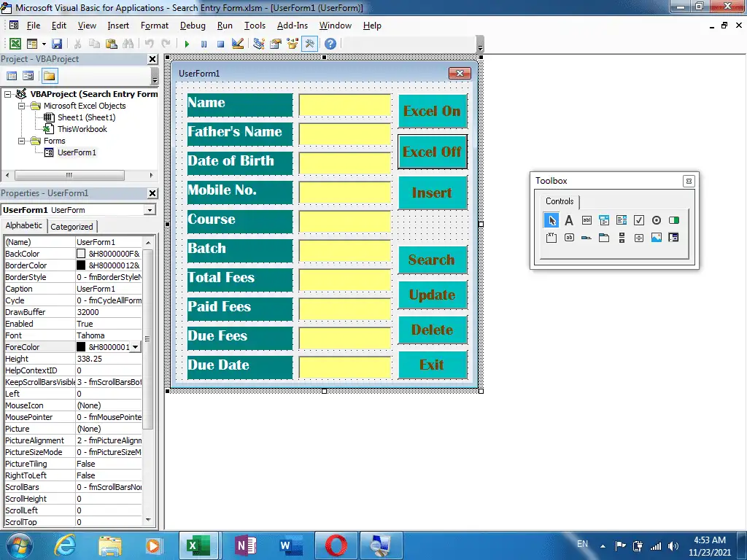This screenshot has height=560, width=747.
Task: Click the BorderColor property black swatch
Action: click(81, 265)
